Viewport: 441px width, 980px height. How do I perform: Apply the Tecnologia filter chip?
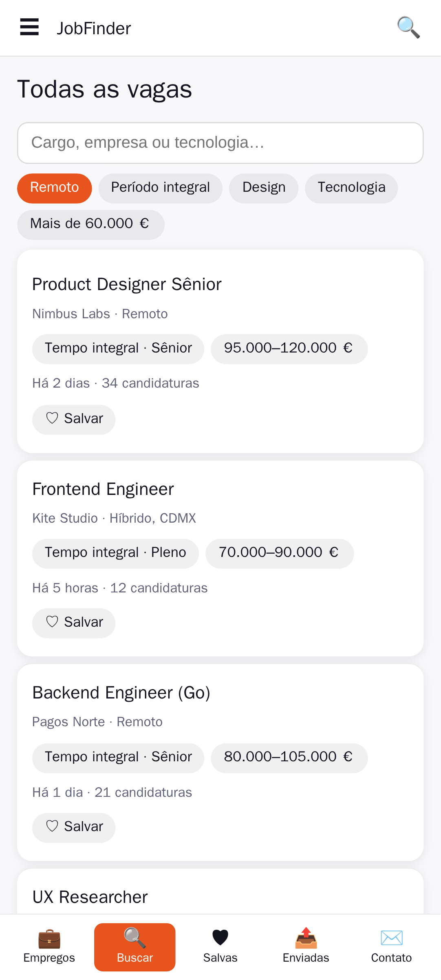(351, 188)
